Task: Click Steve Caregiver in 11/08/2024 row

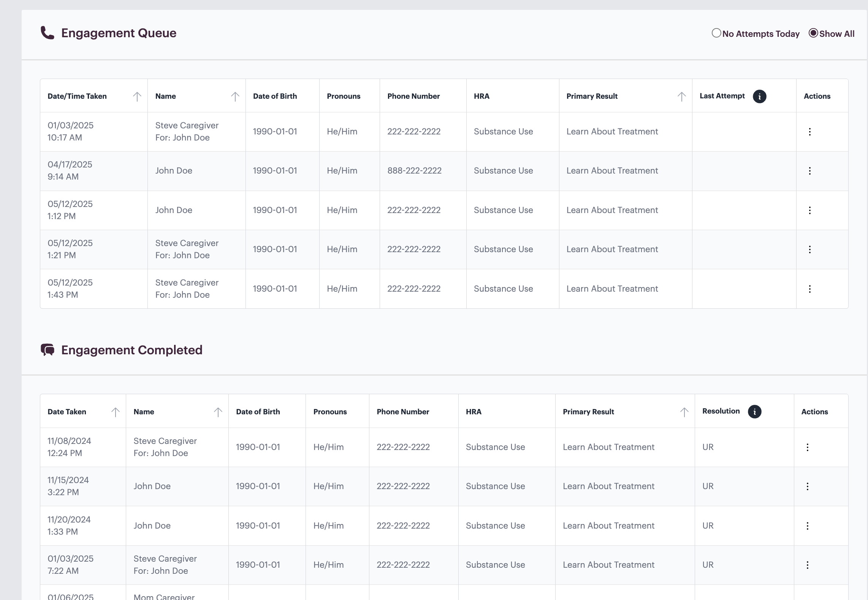Action: [165, 441]
